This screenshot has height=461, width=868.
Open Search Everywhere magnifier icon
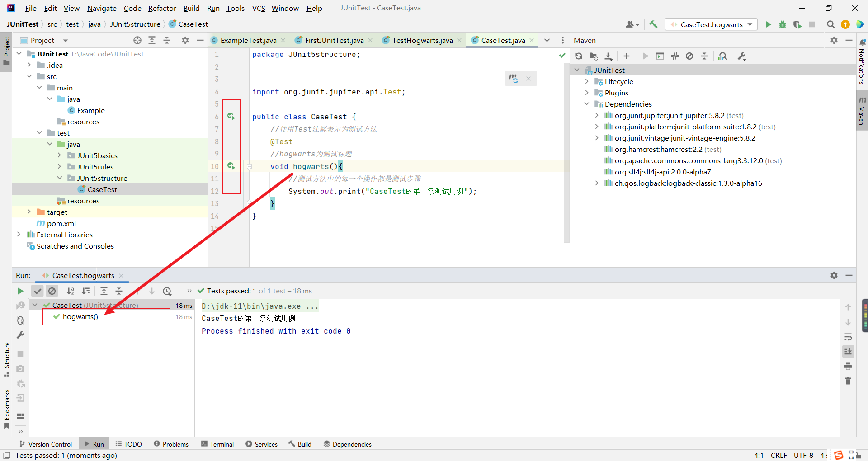[830, 24]
